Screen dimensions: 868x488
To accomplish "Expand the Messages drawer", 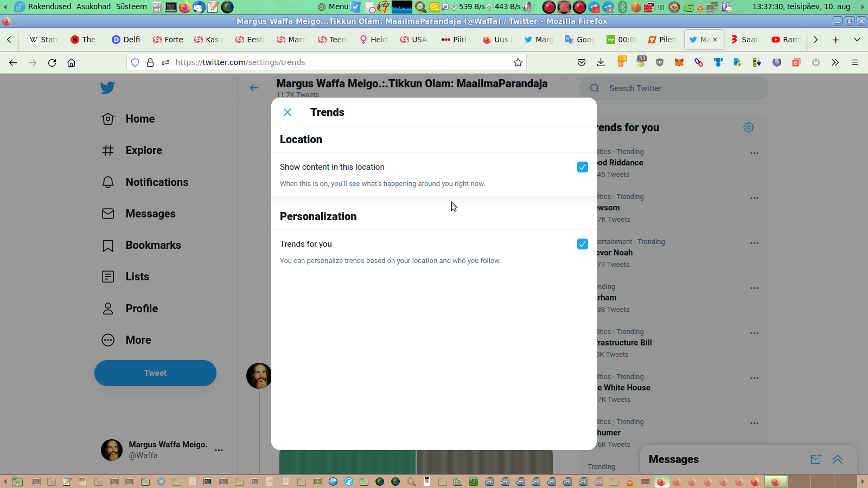I will pyautogui.click(x=838, y=459).
